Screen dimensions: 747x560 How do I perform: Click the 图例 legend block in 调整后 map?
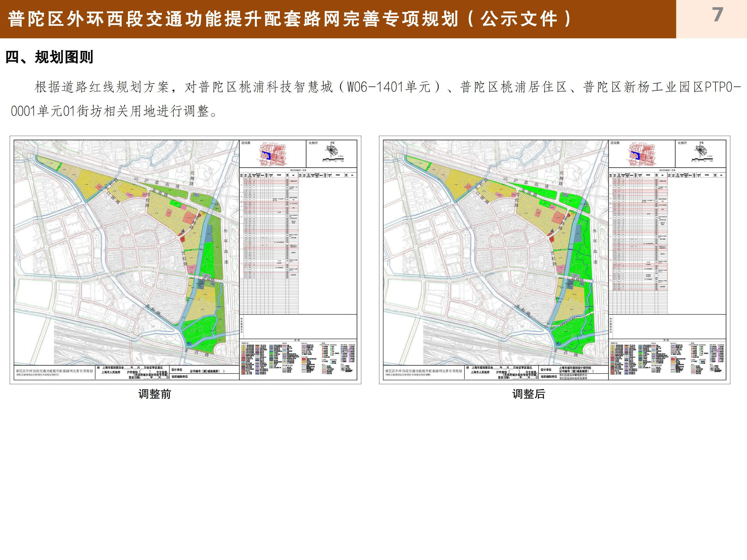pyautogui.click(x=667, y=359)
